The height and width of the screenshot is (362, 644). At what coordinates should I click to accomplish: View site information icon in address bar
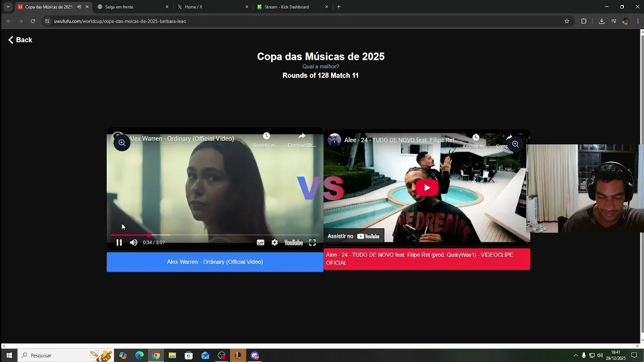pyautogui.click(x=47, y=21)
